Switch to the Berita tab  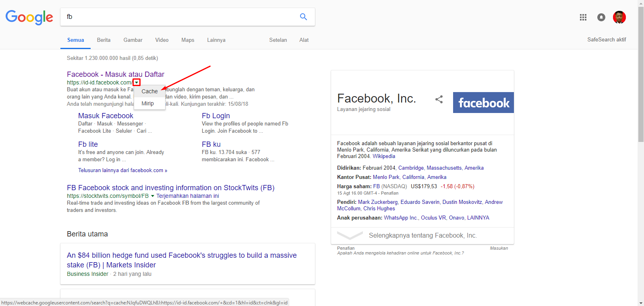click(104, 40)
